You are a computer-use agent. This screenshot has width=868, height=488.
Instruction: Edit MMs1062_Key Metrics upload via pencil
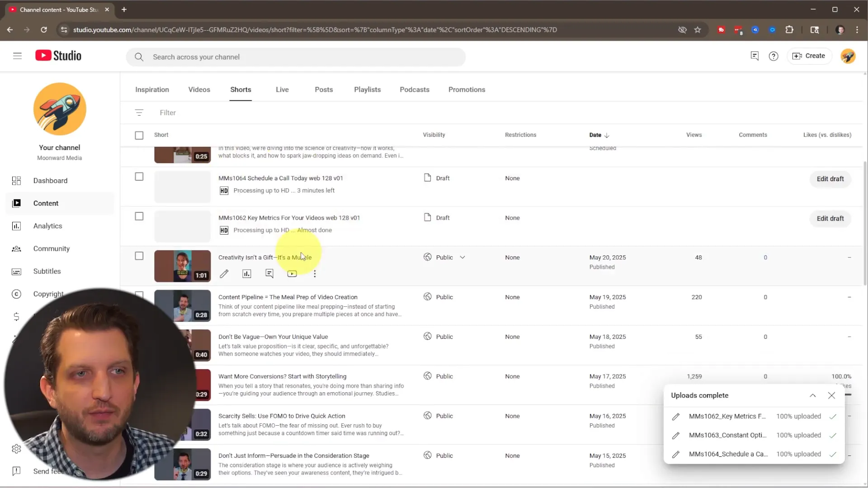(x=676, y=417)
